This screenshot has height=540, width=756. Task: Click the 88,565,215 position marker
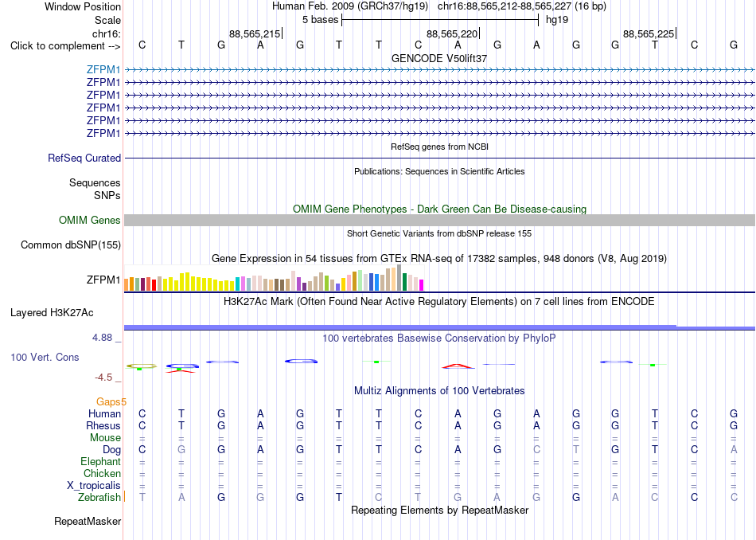pyautogui.click(x=255, y=33)
